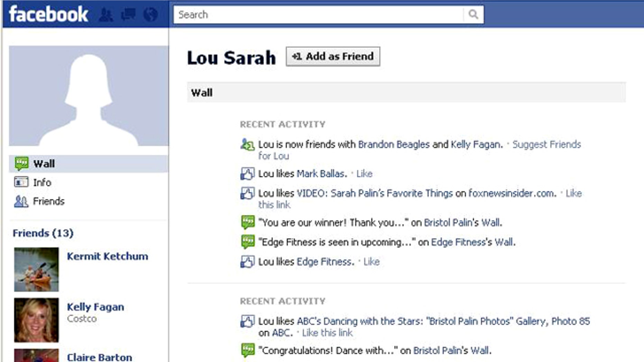Open Kermit Ketchum's profile photo
644x362 pixels.
click(x=36, y=269)
